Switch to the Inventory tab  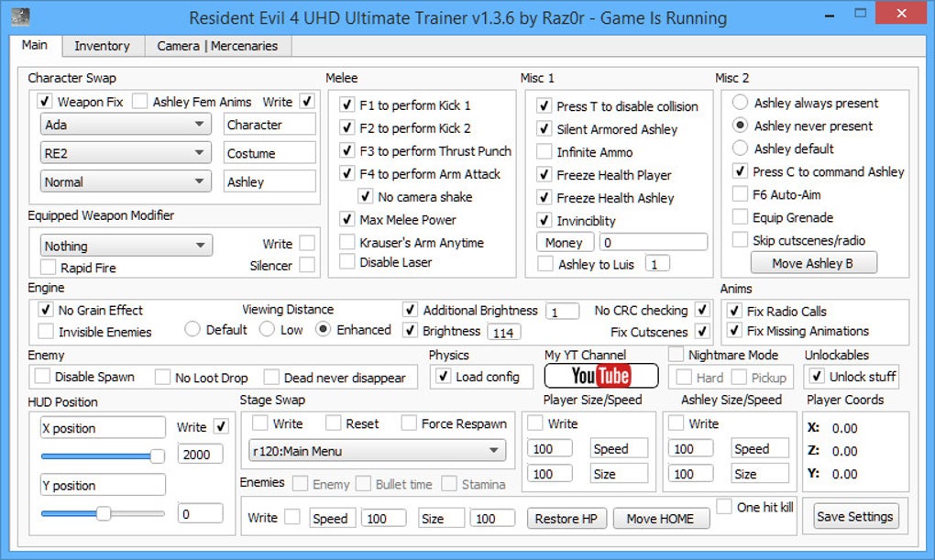(x=102, y=46)
